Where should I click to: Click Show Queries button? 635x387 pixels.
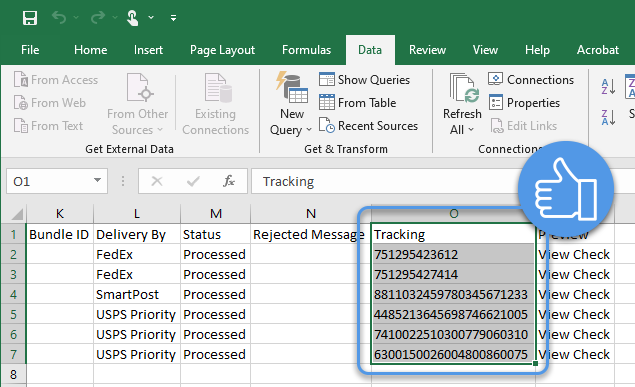[364, 80]
